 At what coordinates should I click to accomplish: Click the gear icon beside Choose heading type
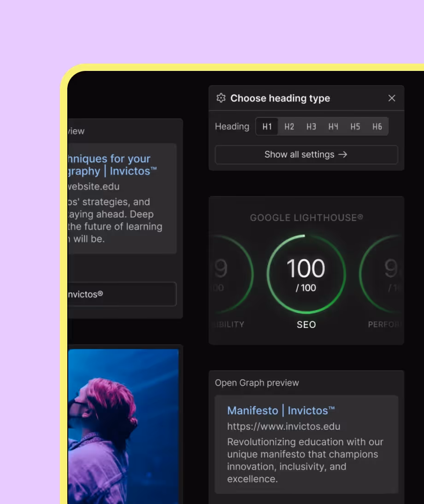pyautogui.click(x=221, y=98)
